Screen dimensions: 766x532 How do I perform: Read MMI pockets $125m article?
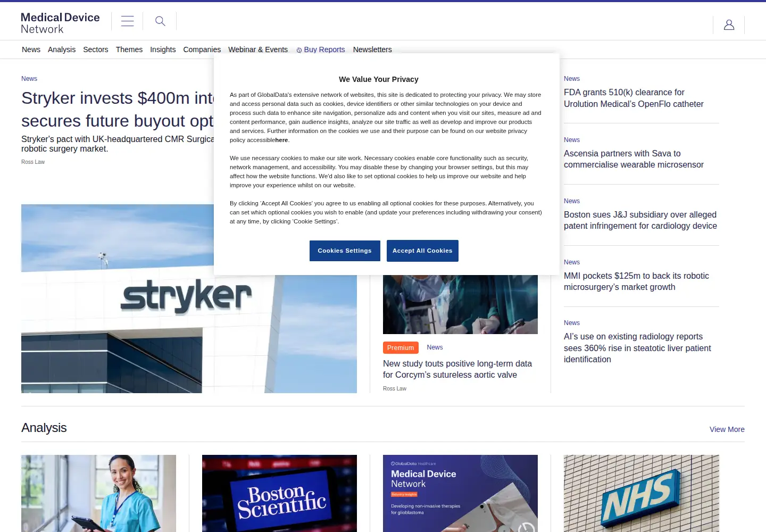click(636, 281)
